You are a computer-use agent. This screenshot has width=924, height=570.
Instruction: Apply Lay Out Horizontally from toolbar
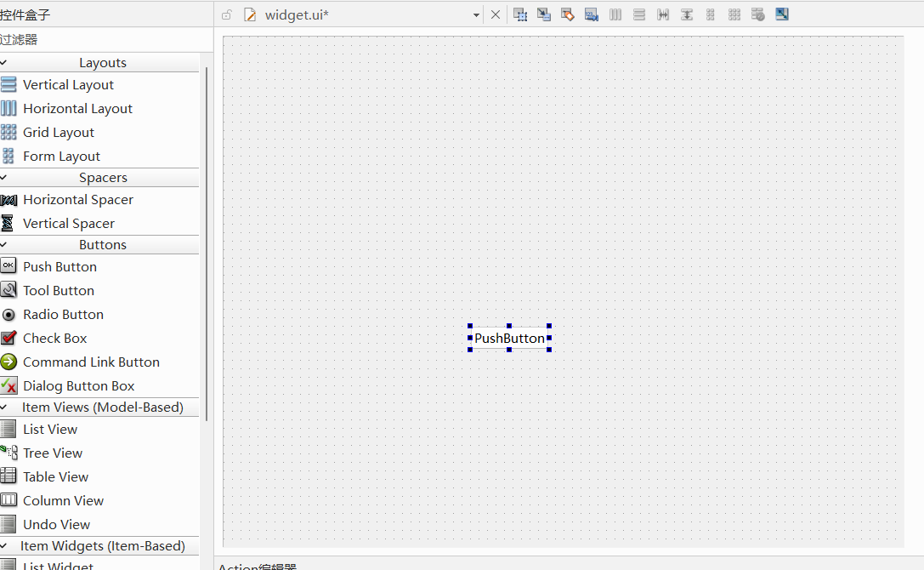[615, 14]
